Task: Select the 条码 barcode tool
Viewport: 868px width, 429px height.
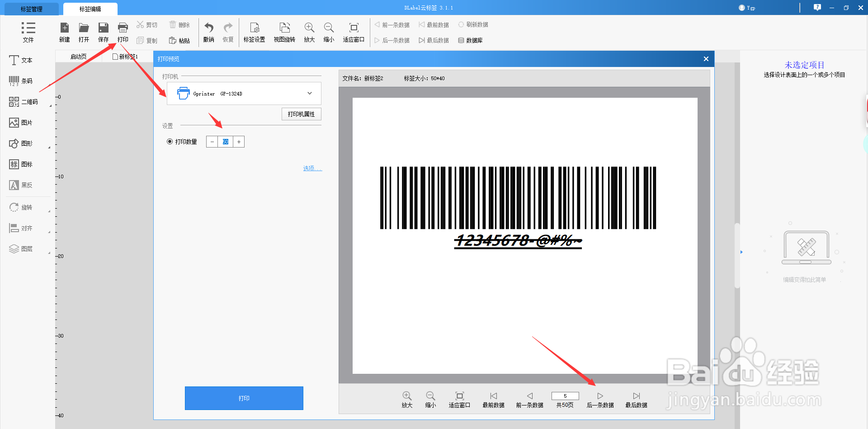Action: pyautogui.click(x=21, y=81)
